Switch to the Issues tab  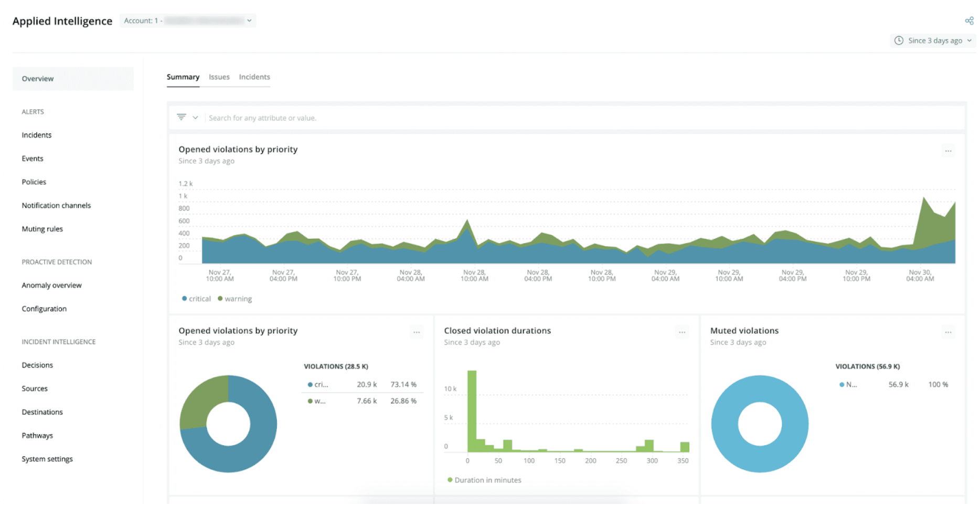(x=219, y=77)
